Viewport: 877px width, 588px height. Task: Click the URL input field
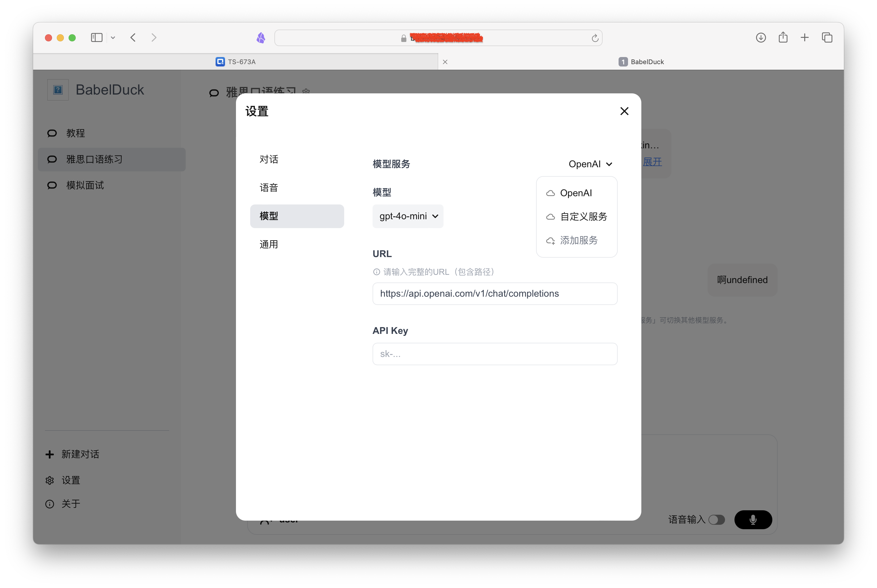point(495,294)
